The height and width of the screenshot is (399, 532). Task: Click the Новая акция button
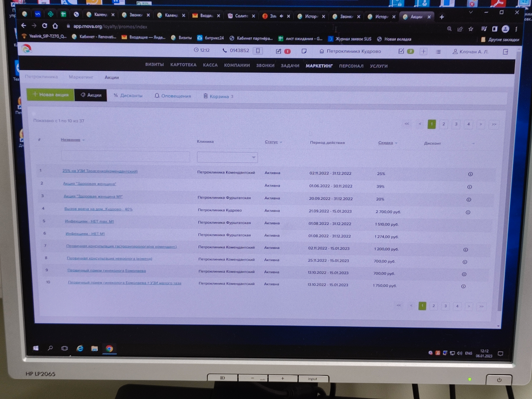click(51, 95)
